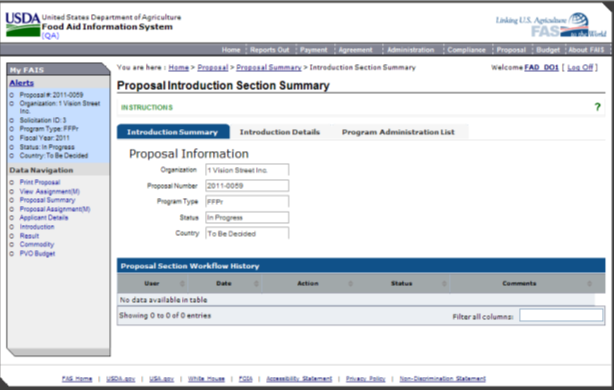The width and height of the screenshot is (614, 390).
Task: Click the Filter all columns box
Action: coord(561,315)
